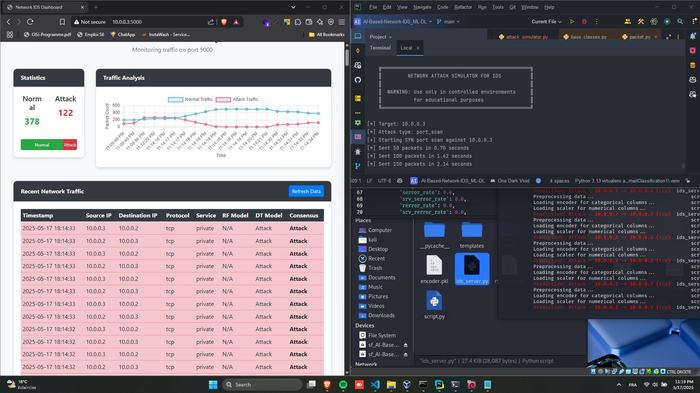
Task: Open the PyCharm project name dropdown
Action: pos(397,21)
